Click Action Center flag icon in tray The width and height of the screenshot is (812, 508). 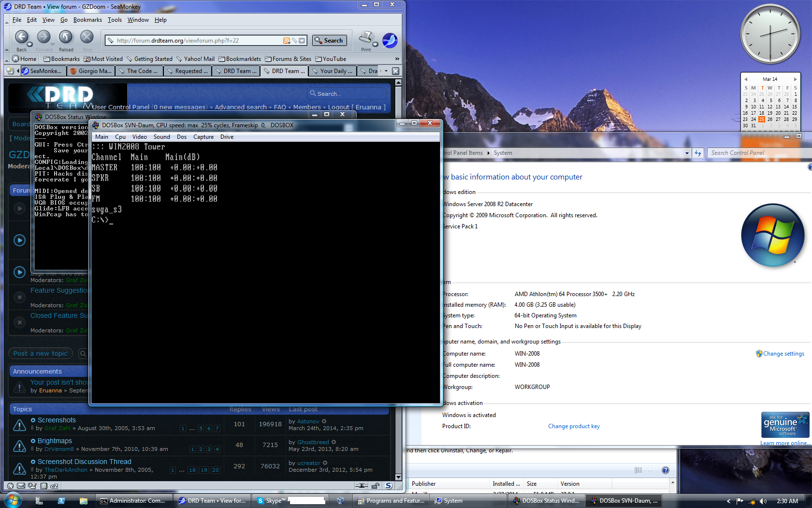740,501
